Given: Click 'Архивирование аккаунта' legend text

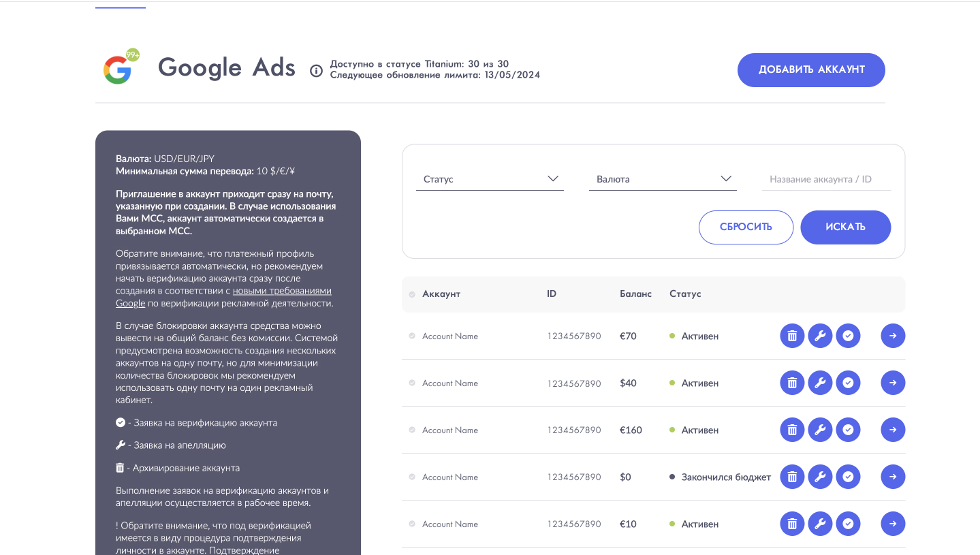Looking at the screenshot, I should (x=186, y=468).
